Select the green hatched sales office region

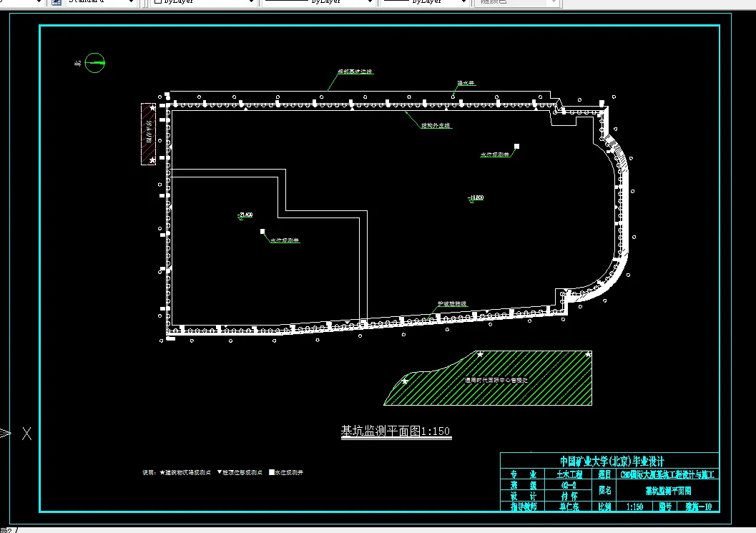tap(488, 378)
